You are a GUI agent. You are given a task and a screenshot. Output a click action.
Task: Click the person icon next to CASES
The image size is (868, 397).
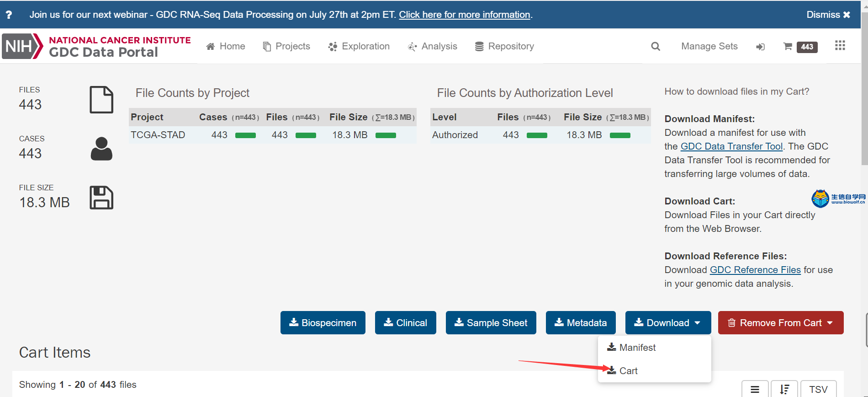tap(101, 149)
